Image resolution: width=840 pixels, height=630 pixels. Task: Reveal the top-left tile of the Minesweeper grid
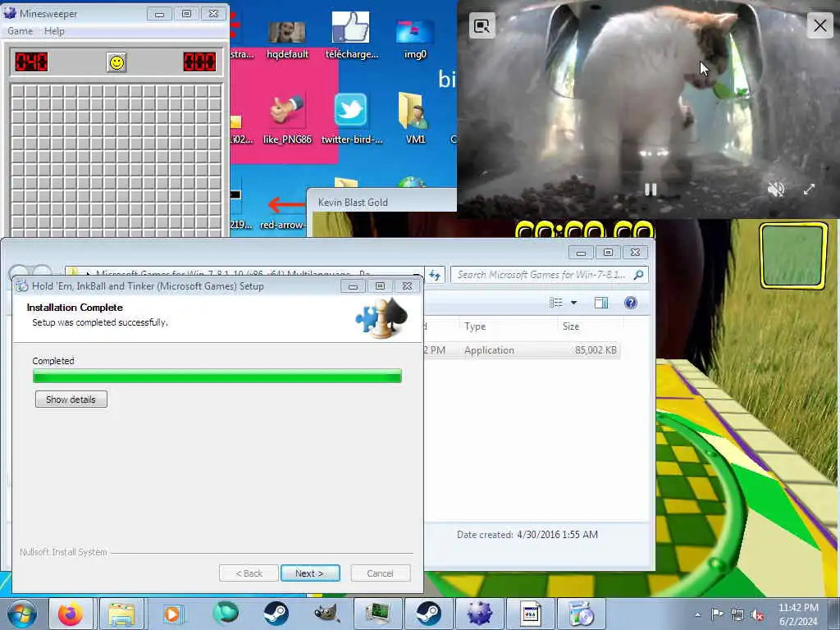18,91
